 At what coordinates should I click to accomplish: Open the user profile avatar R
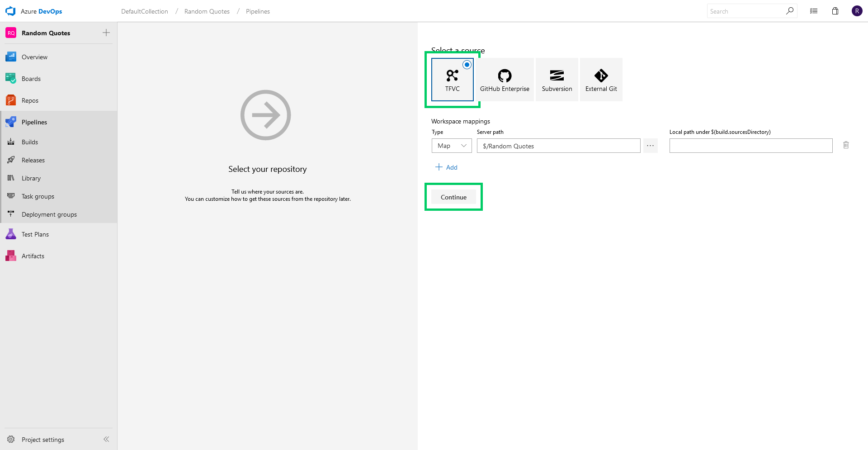pyautogui.click(x=857, y=11)
